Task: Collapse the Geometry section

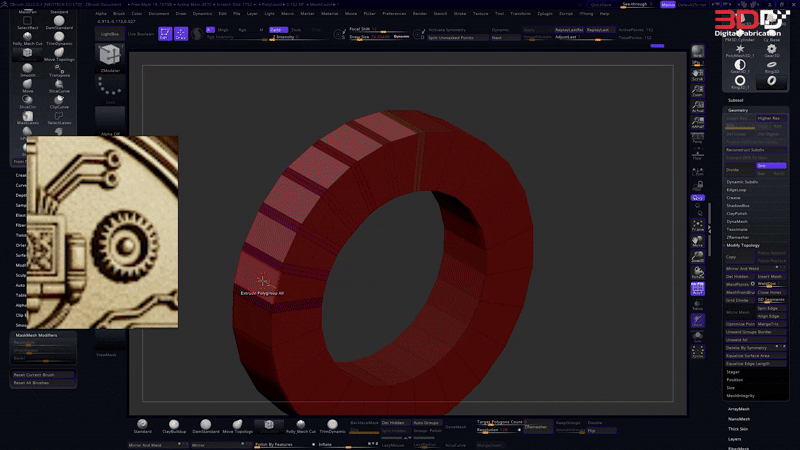Action: coord(738,110)
